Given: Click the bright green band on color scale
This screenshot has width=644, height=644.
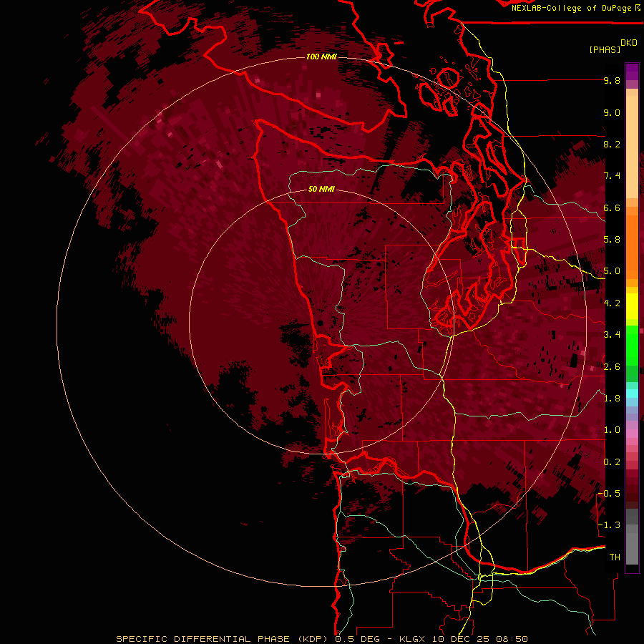Looking at the screenshot, I should 632,346.
